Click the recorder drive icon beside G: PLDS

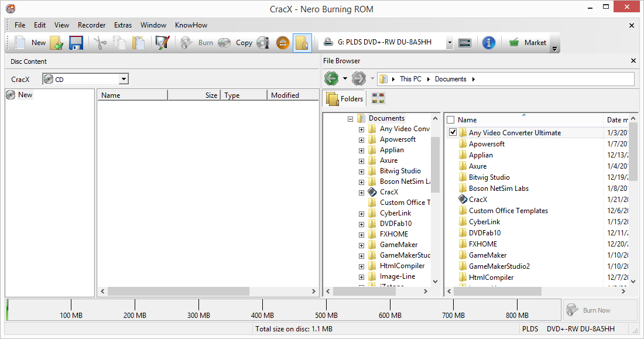click(x=328, y=42)
